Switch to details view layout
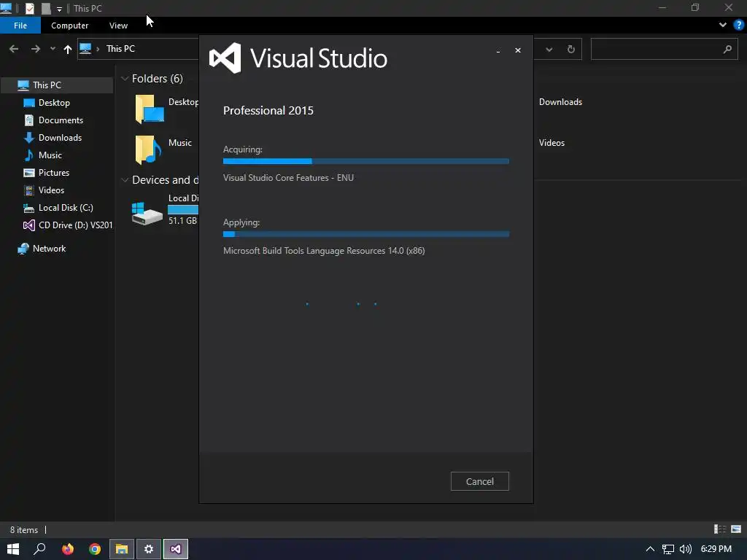Viewport: 747px width, 560px height. click(x=720, y=529)
